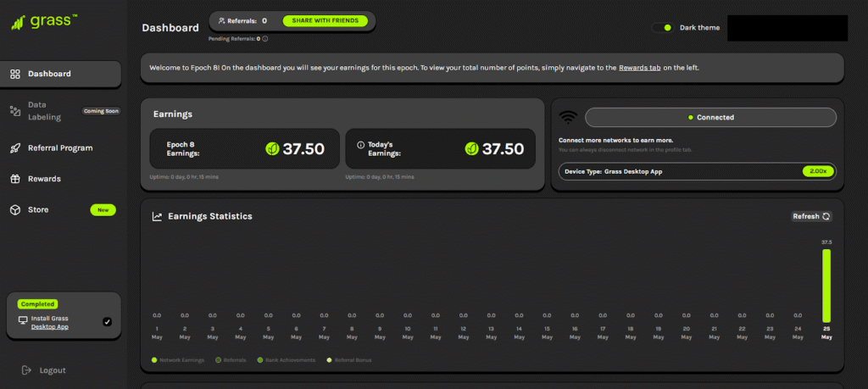Click the Pending Referrals info icon
Viewport: 868px width, 389px height.
(x=265, y=39)
